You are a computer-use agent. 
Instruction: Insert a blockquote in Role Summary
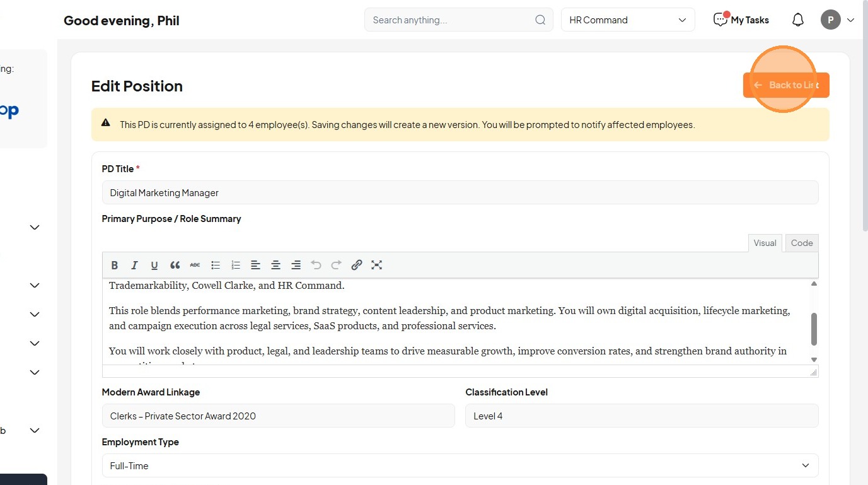(175, 265)
